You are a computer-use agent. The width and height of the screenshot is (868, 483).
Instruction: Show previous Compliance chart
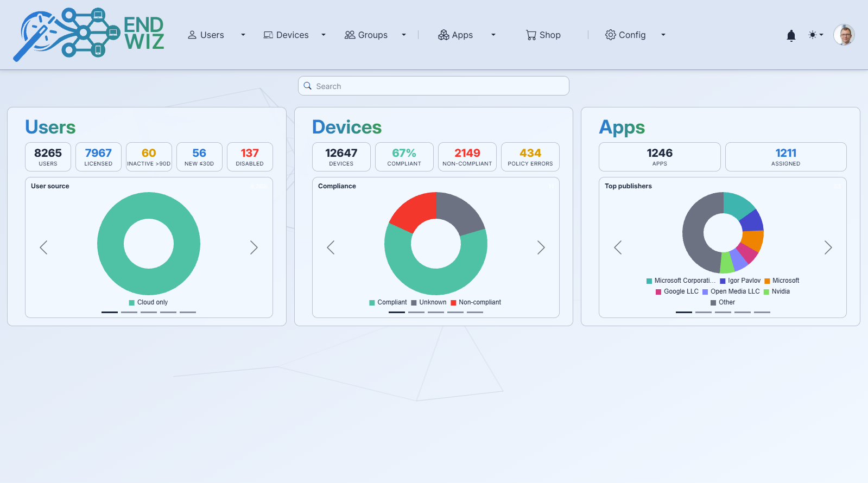point(331,247)
